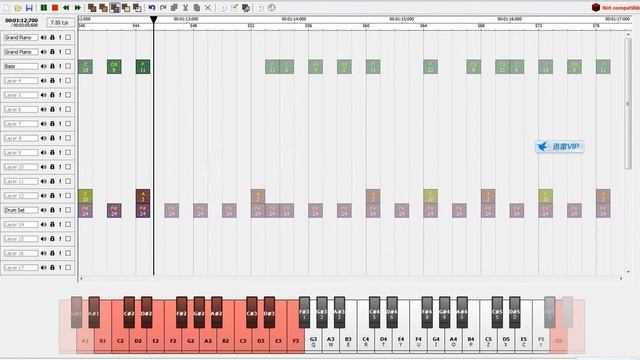Screen dimensions: 640x360
Task: Click the clock-like icon at toolbar end
Action: pyautogui.click(x=271, y=8)
